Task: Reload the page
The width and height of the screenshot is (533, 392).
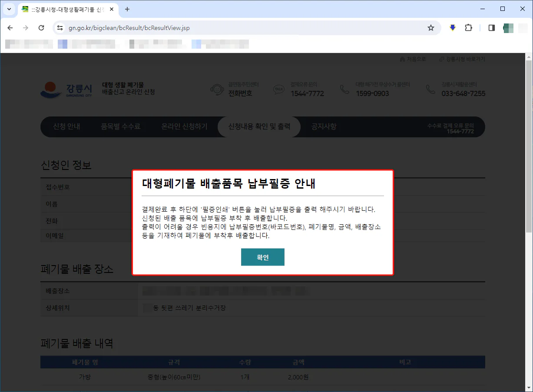Action: [41, 28]
